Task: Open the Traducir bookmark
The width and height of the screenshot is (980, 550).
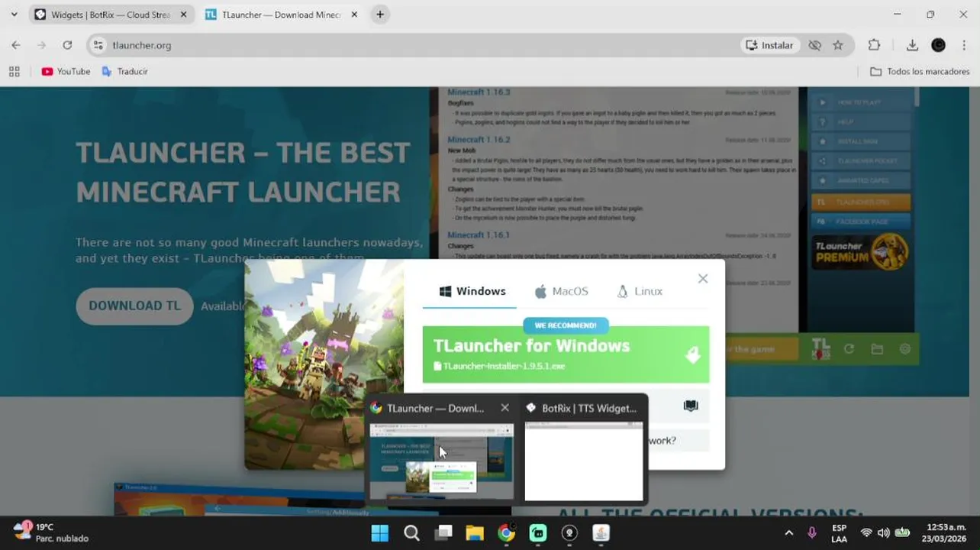Action: click(124, 71)
